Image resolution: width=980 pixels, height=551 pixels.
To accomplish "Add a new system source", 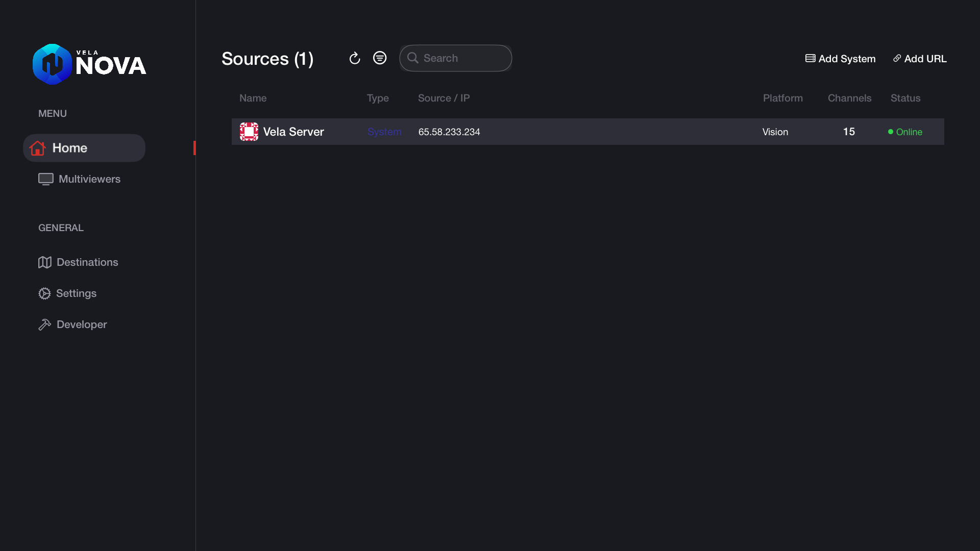I will pyautogui.click(x=840, y=59).
